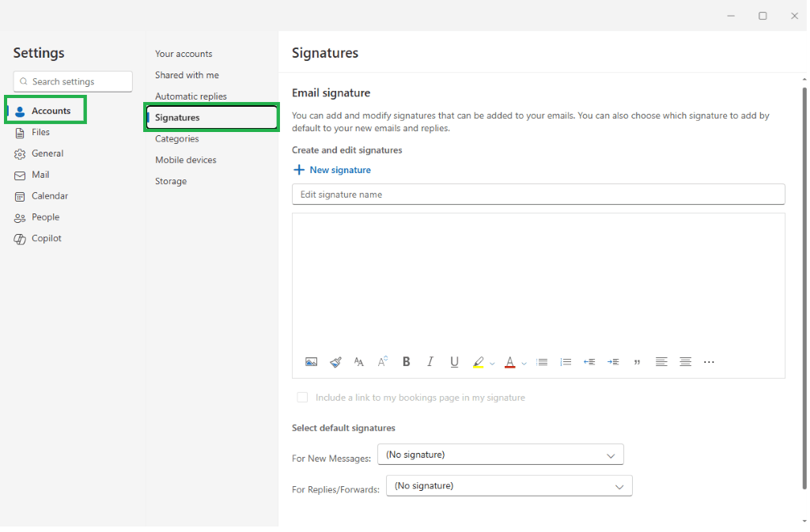The height and width of the screenshot is (532, 810).
Task: Click inside the signature body editor
Action: 538,281
